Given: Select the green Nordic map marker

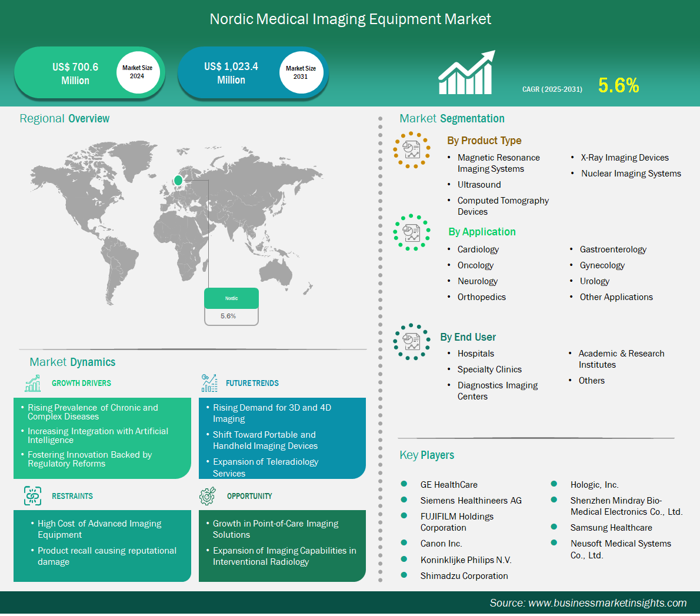Looking at the screenshot, I should 178,181.
